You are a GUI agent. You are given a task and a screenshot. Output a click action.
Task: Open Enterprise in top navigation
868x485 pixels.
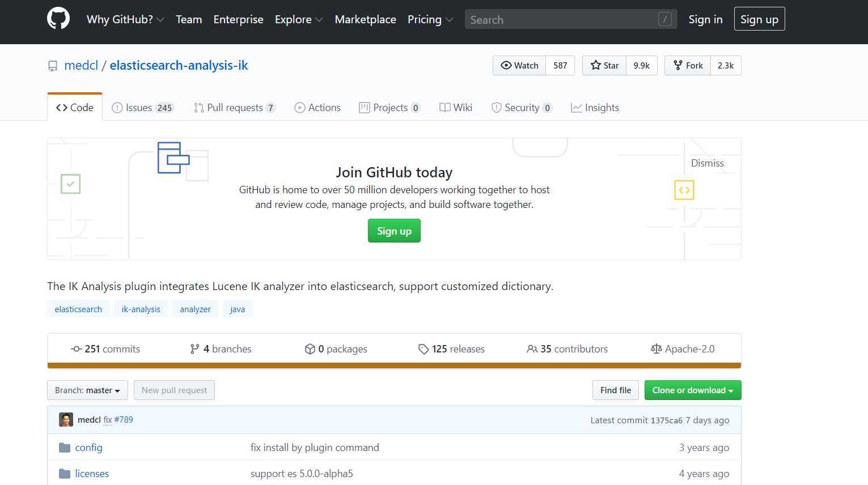tap(238, 19)
